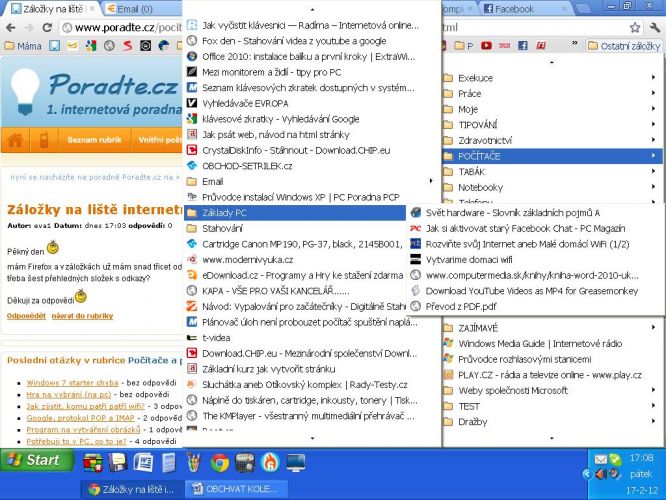Open the www.modernivyuka.cz bookmark
The image size is (666, 500).
(x=295, y=260)
